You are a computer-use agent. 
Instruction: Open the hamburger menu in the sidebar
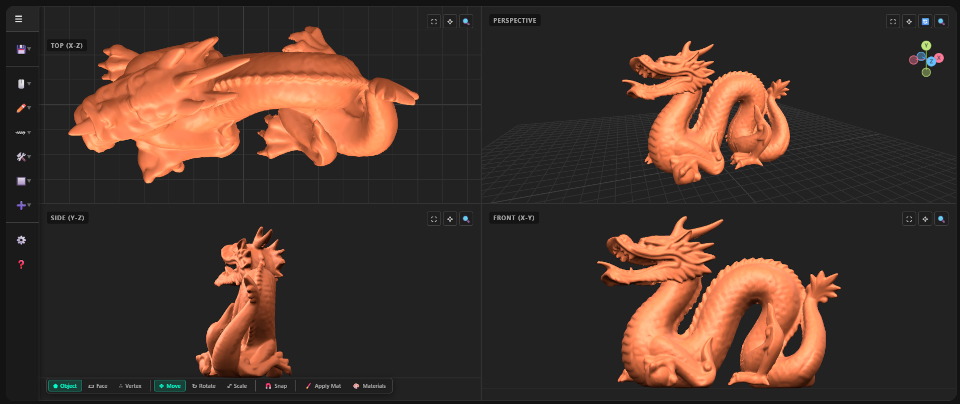click(19, 18)
